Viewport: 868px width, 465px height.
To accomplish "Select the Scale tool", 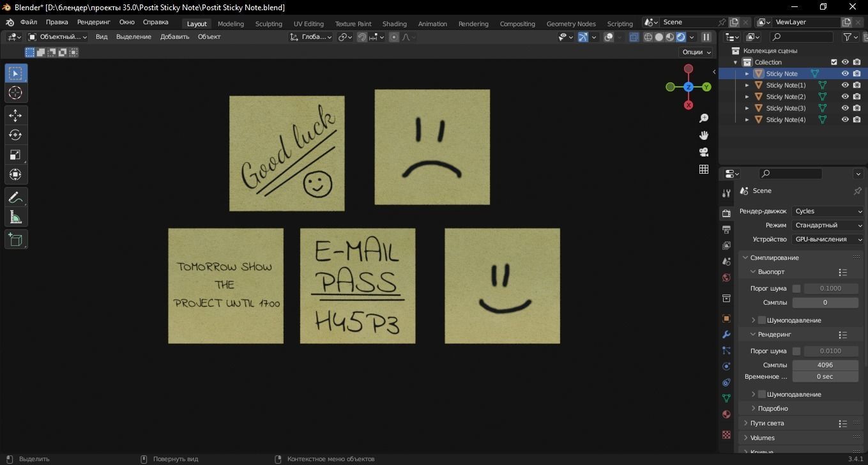I will pos(15,155).
